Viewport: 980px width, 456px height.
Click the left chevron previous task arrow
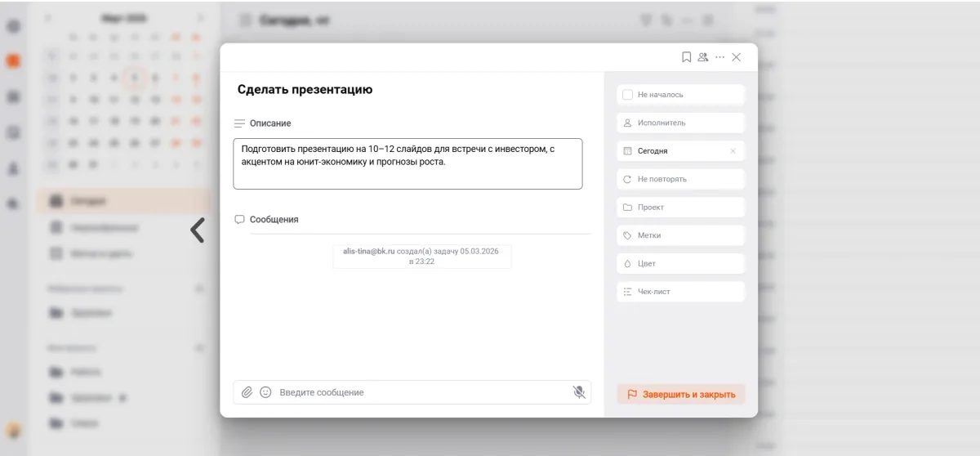[197, 230]
